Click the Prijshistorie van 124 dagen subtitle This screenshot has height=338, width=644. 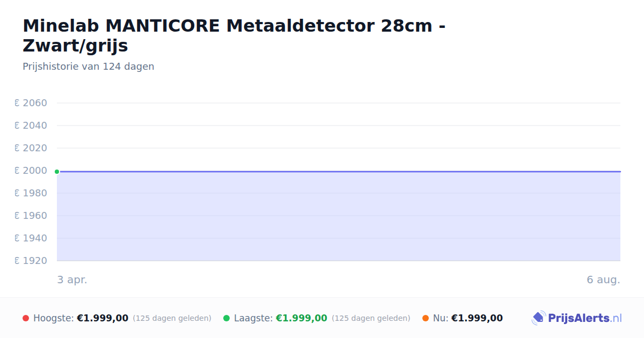point(89,67)
